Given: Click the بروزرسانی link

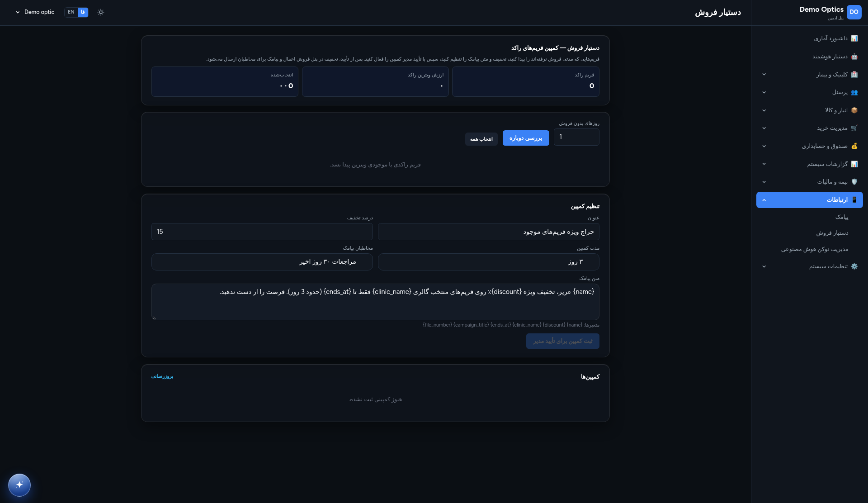Looking at the screenshot, I should [x=162, y=376].
